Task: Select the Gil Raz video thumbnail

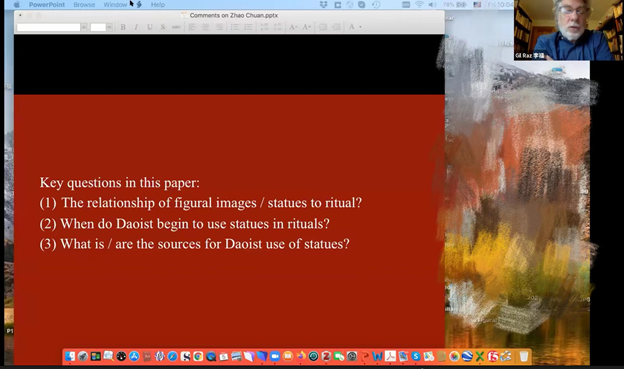Action: coord(569,30)
